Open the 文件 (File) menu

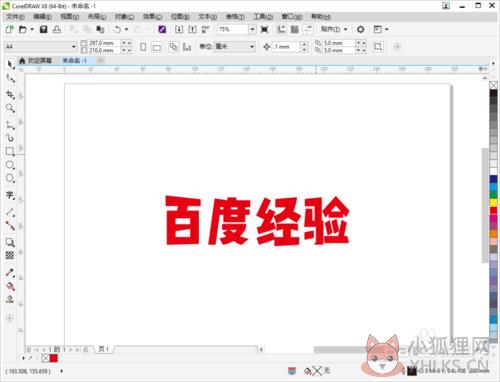tap(15, 17)
